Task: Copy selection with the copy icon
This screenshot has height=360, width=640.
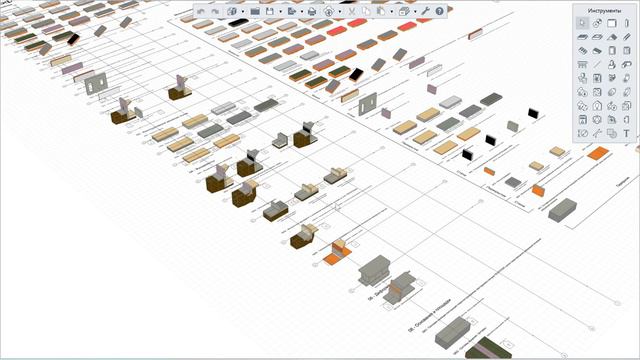Action: tap(366, 11)
